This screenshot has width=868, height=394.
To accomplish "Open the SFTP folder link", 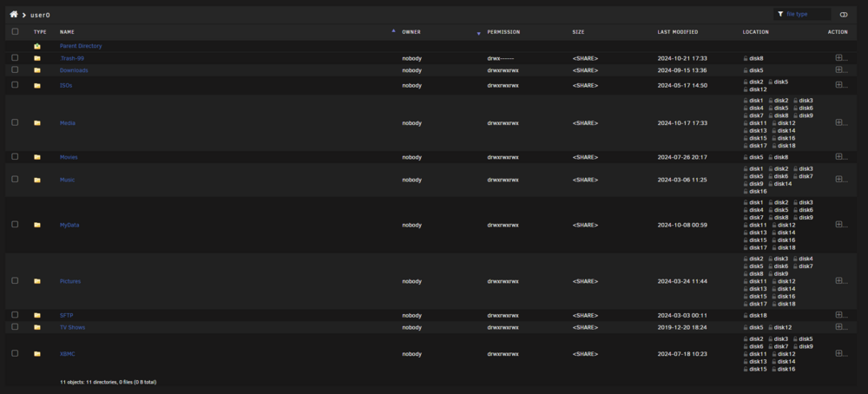I will [x=67, y=315].
